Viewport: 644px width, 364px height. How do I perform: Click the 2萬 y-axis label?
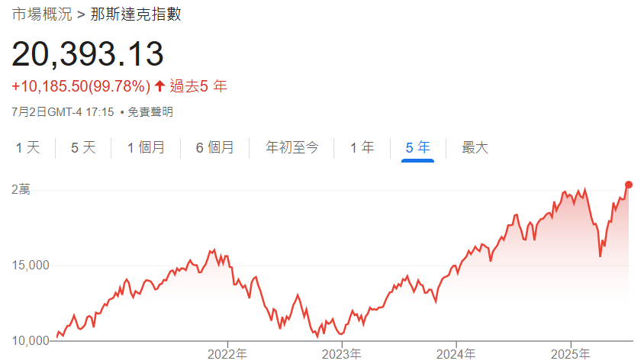pyautogui.click(x=21, y=189)
